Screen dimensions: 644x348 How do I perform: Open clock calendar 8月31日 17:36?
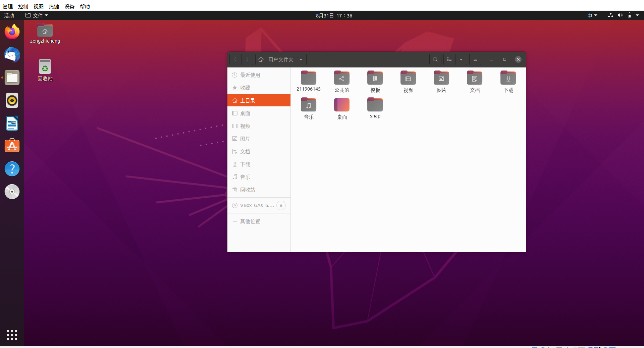coord(334,15)
